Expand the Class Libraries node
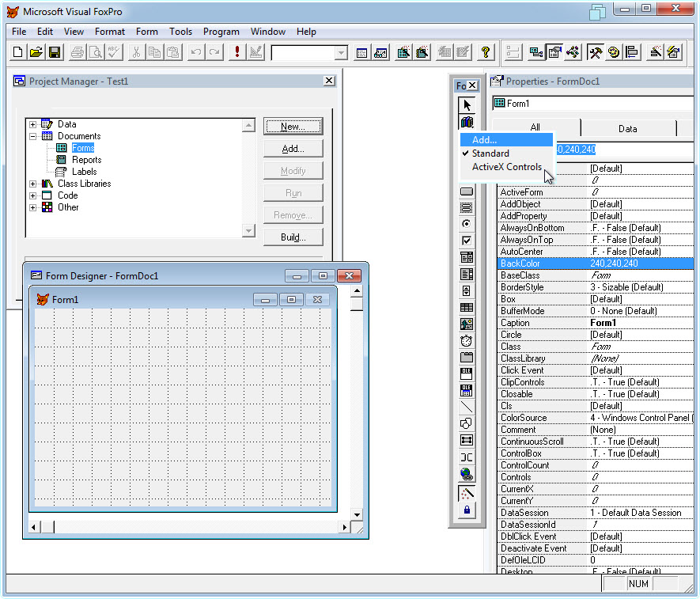The height and width of the screenshot is (599, 700). click(33, 184)
